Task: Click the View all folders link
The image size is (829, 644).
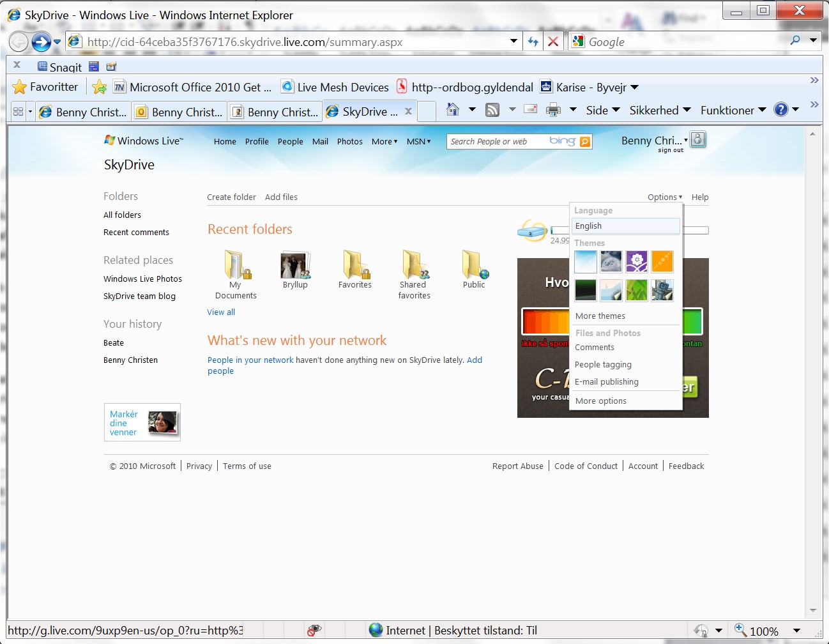Action: click(221, 312)
